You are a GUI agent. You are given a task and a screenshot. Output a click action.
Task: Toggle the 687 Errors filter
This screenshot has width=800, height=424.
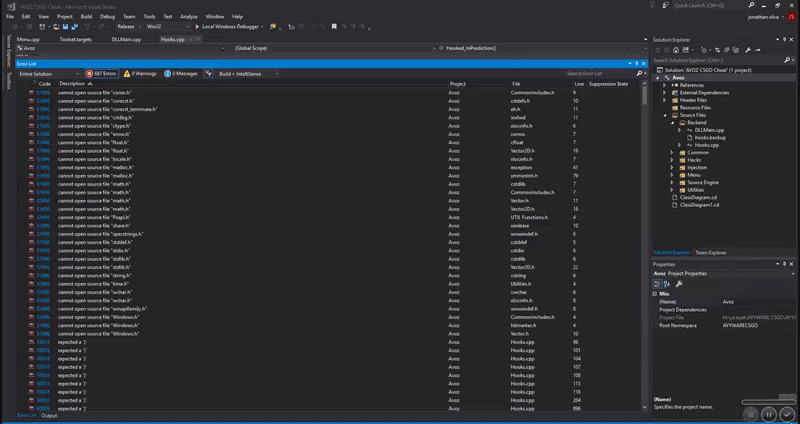[102, 74]
